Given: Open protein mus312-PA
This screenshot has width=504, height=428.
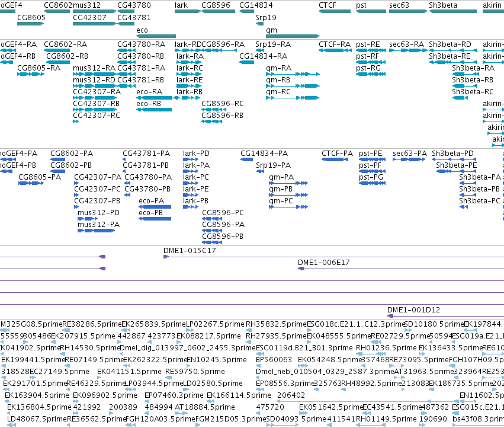Looking at the screenshot, I should click(96, 231).
